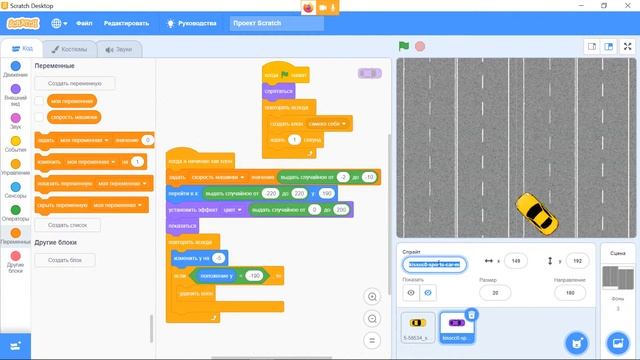Screen dimensions: 640x360
Task: Select the Звук block category
Action: [x=16, y=121]
